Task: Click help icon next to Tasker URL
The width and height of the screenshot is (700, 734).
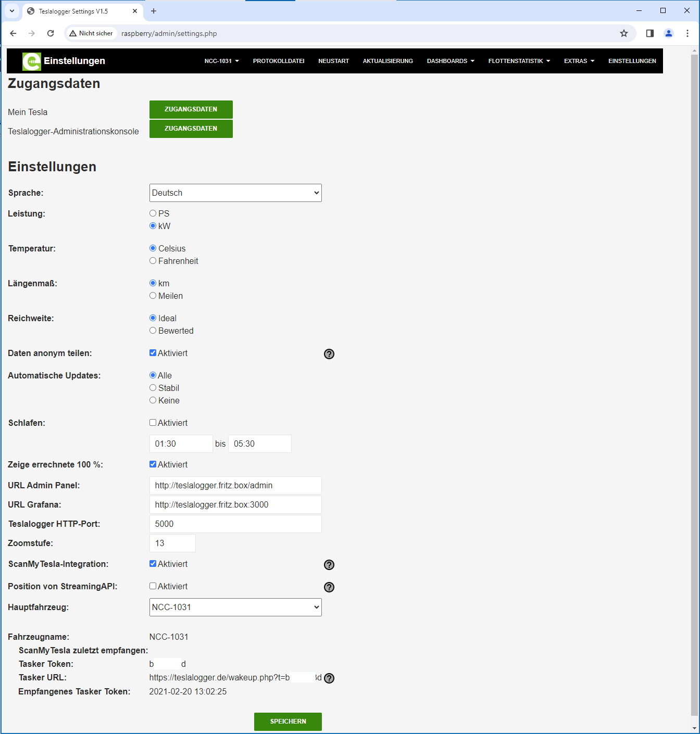Action: (x=329, y=678)
